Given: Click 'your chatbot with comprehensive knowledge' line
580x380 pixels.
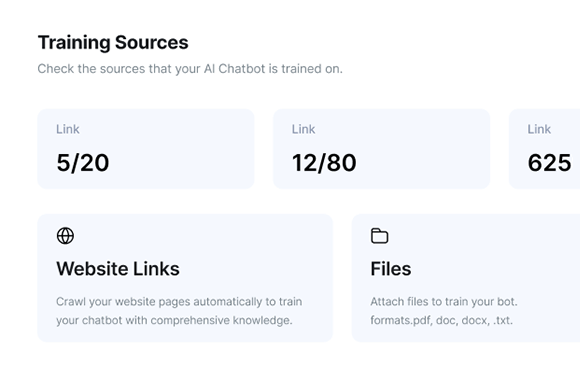Looking at the screenshot, I should coord(174,320).
